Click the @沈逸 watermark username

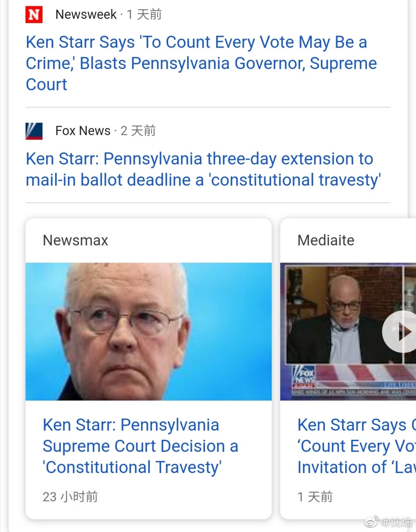pyautogui.click(x=397, y=522)
